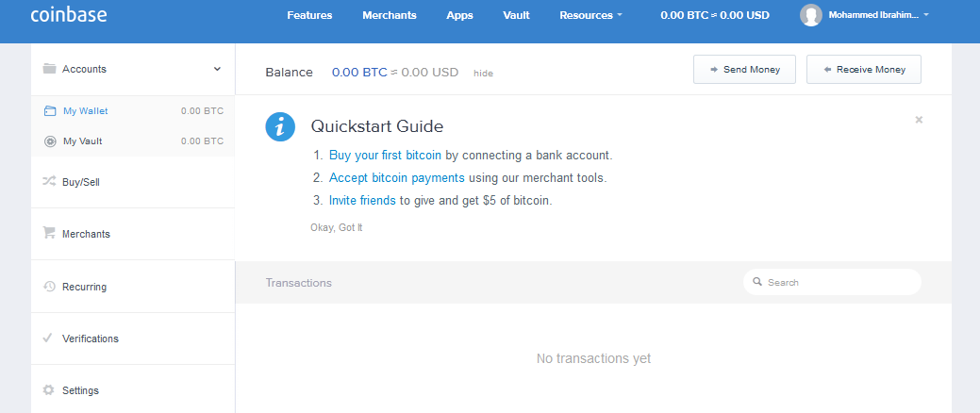Click the Settings gear icon
This screenshot has height=413, width=980.
[49, 389]
